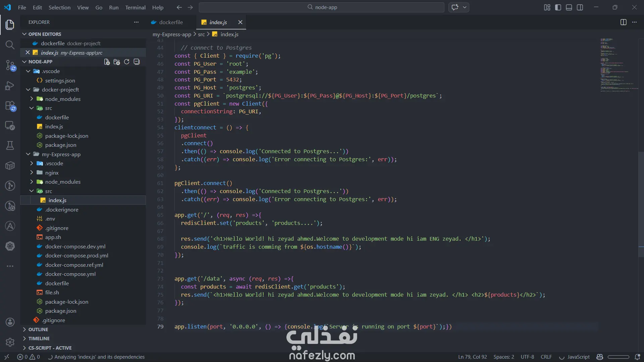Click the CRLF line ending indicator
644x362 pixels.
(x=546, y=357)
